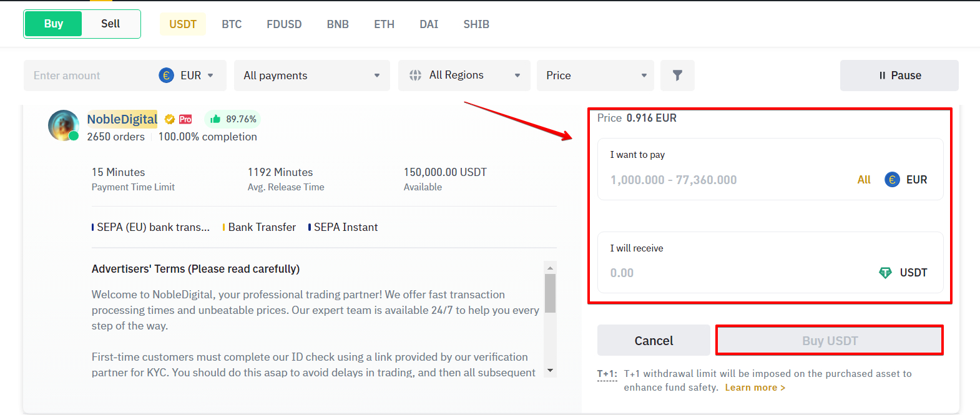The image size is (980, 415).
Task: Click the globe icon beside All Regions
Action: point(415,76)
